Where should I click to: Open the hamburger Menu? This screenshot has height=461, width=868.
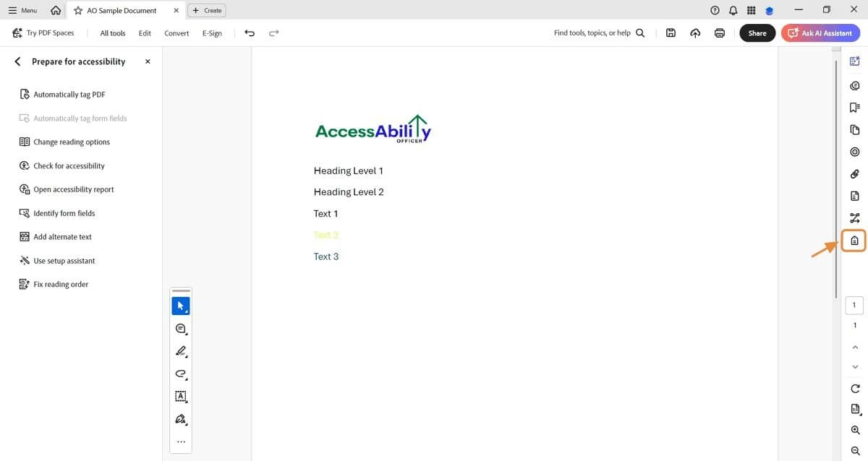[22, 10]
